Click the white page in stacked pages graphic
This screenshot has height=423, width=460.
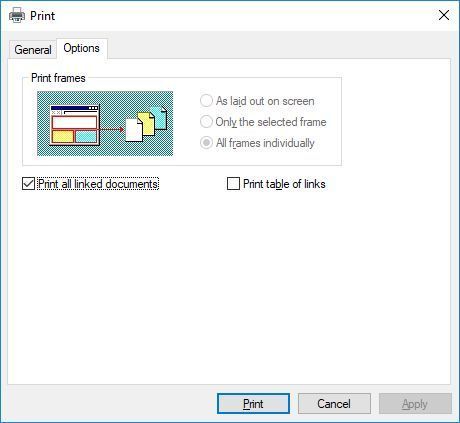pos(134,130)
